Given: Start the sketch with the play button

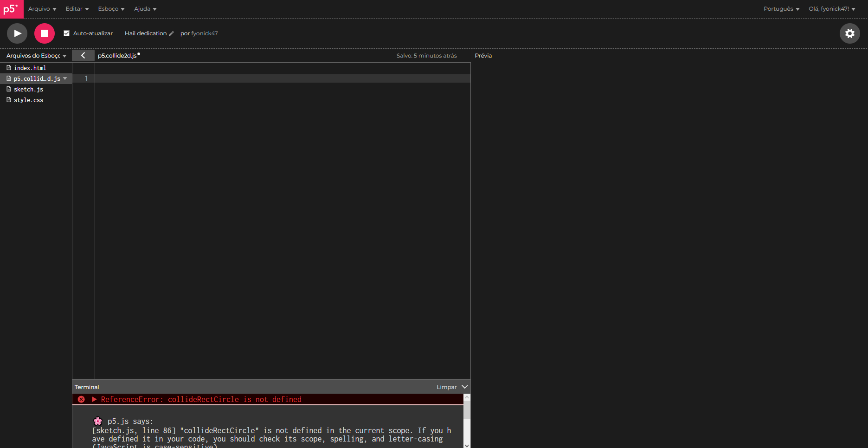Looking at the screenshot, I should [17, 33].
